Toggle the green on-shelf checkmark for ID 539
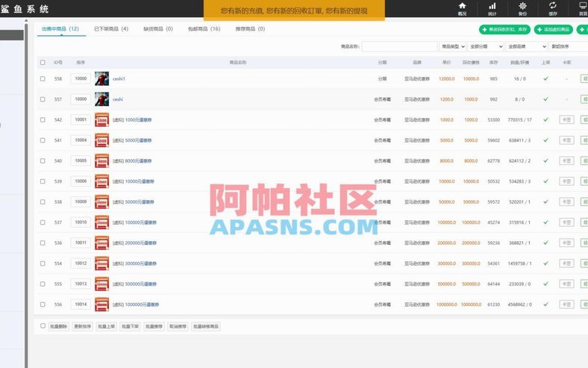The width and height of the screenshot is (588, 368). coord(545,181)
